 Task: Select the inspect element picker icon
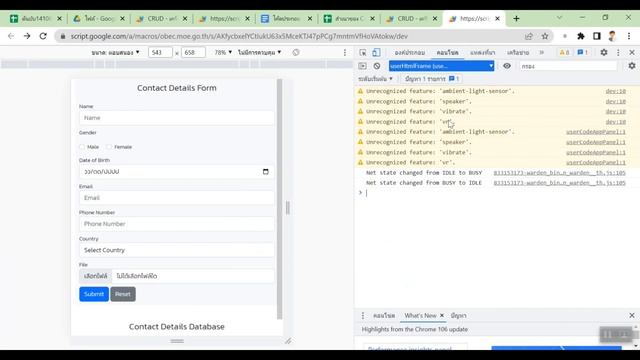(362, 53)
